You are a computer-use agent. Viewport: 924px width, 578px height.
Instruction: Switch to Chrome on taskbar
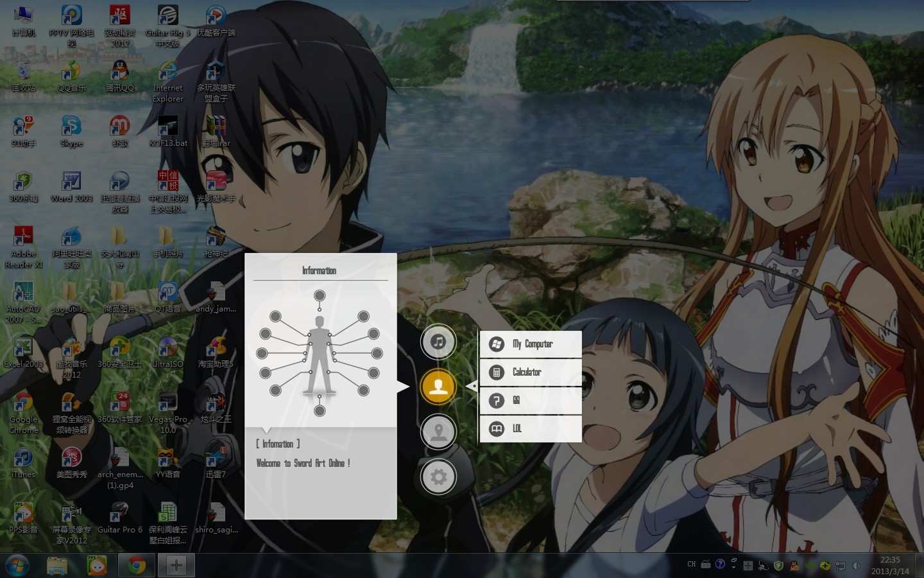pos(136,566)
